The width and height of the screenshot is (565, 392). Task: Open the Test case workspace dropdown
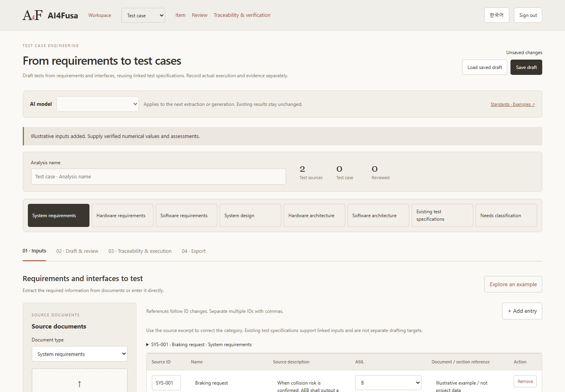click(143, 15)
